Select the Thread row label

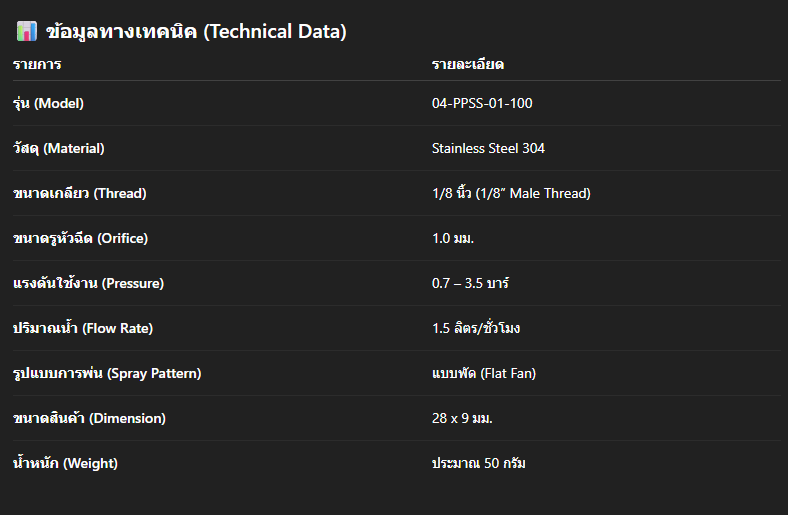point(79,193)
